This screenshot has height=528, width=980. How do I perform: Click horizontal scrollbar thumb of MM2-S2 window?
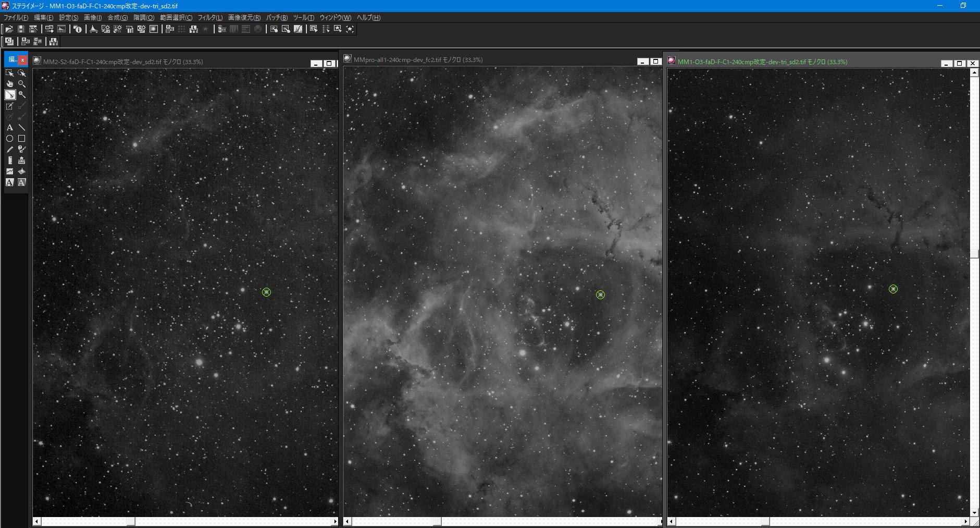click(x=131, y=521)
